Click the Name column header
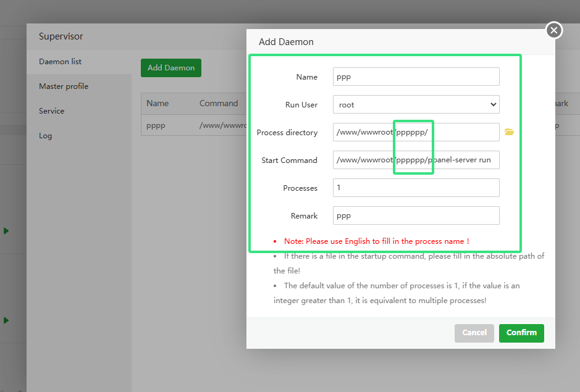 pos(158,103)
